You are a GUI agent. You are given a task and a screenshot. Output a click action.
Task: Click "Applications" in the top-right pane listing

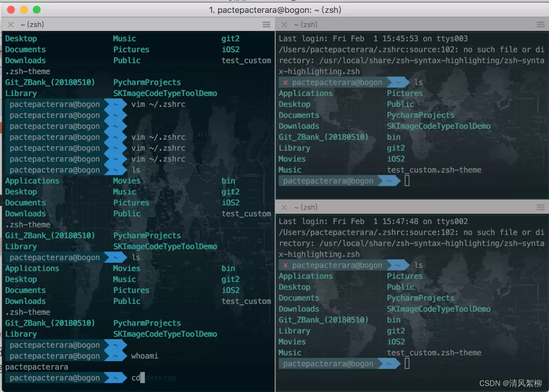[x=306, y=93]
